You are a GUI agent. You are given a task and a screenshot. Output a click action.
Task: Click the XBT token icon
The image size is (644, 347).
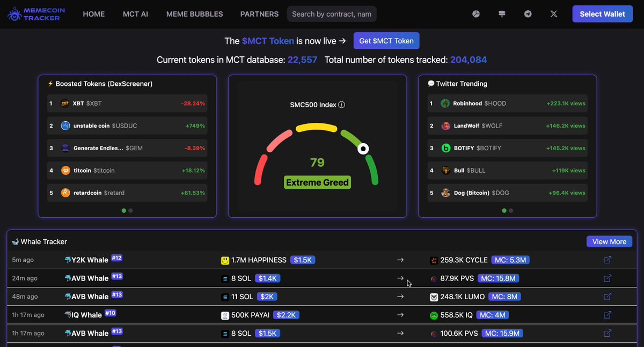pyautogui.click(x=65, y=104)
